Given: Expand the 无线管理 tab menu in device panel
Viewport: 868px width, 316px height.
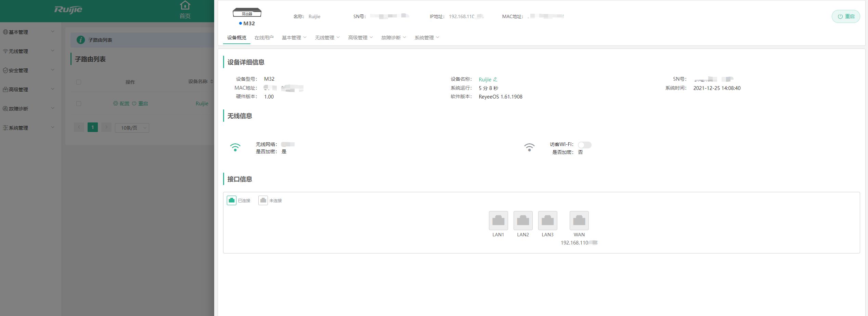Looking at the screenshot, I should pos(327,38).
